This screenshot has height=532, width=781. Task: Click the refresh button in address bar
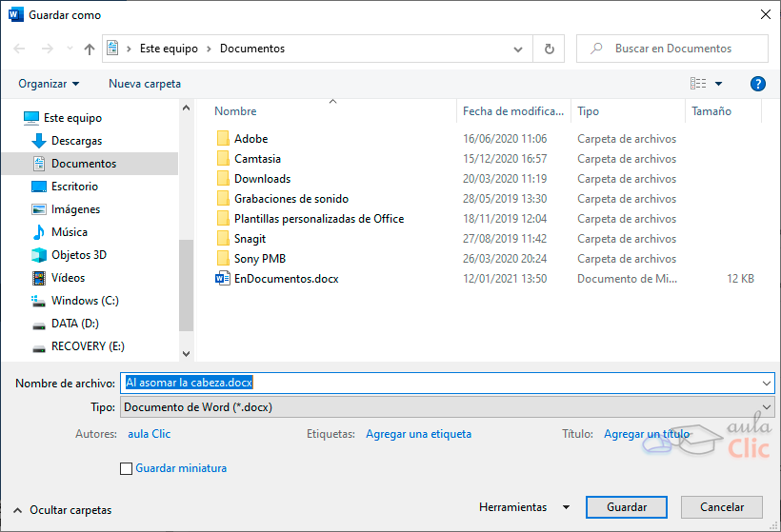point(549,49)
